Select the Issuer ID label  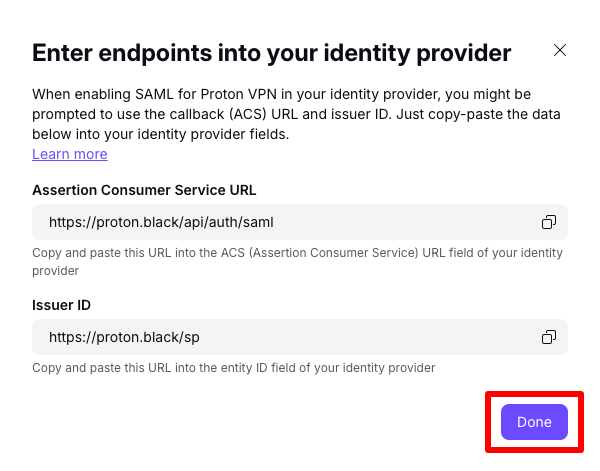pos(61,305)
